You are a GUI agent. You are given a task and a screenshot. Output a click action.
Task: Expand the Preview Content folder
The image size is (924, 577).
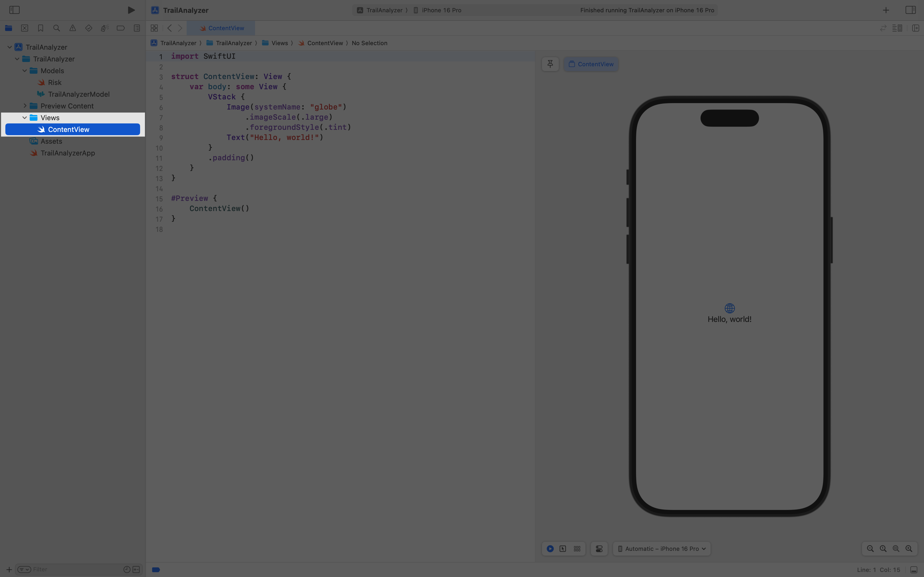[x=25, y=106]
